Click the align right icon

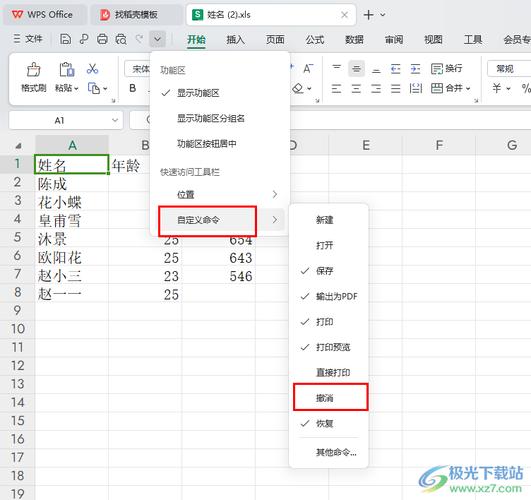[376, 89]
